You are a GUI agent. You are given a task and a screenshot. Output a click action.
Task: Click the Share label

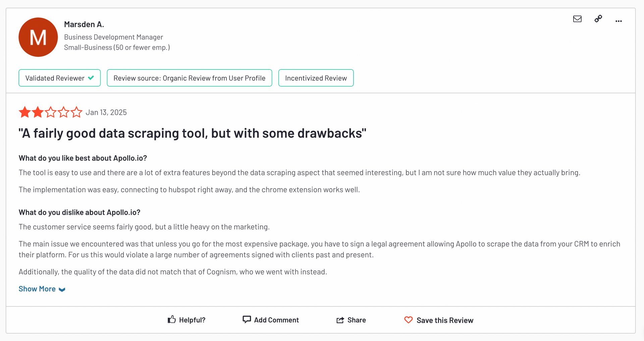[357, 320]
